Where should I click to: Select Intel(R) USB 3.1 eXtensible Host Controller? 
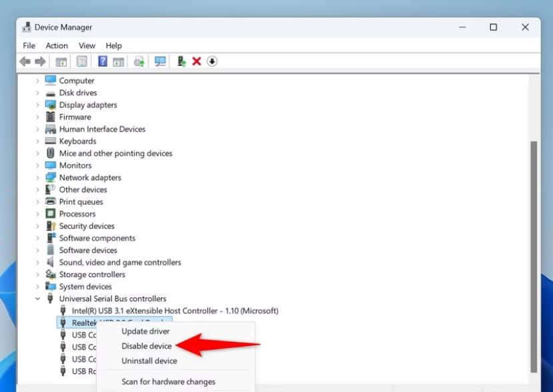[175, 311]
